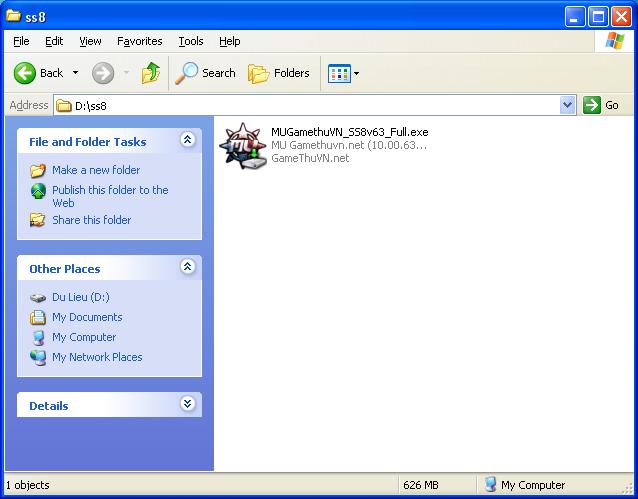
Task: Click the My Network Places icon
Action: coord(38,357)
